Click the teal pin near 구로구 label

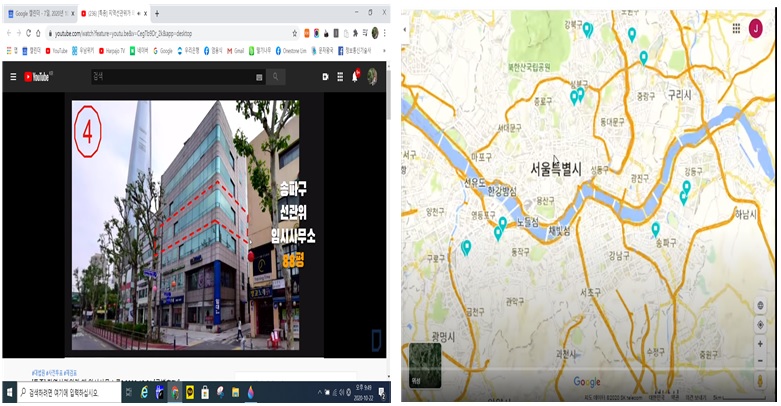(466, 248)
